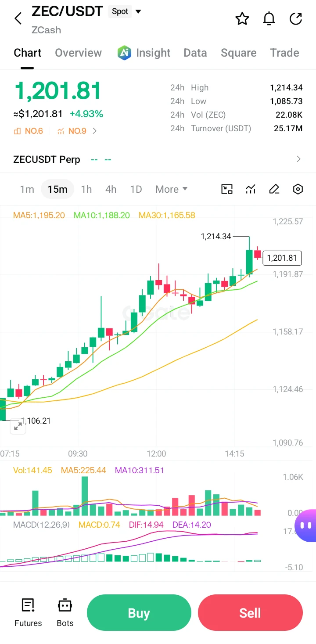Open the AI Insight icon
This screenshot has height=644, width=316.
[125, 53]
